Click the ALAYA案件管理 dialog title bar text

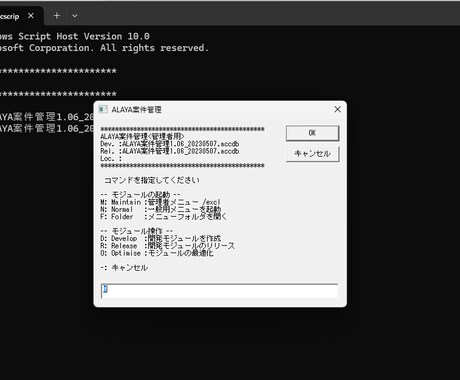pos(136,109)
